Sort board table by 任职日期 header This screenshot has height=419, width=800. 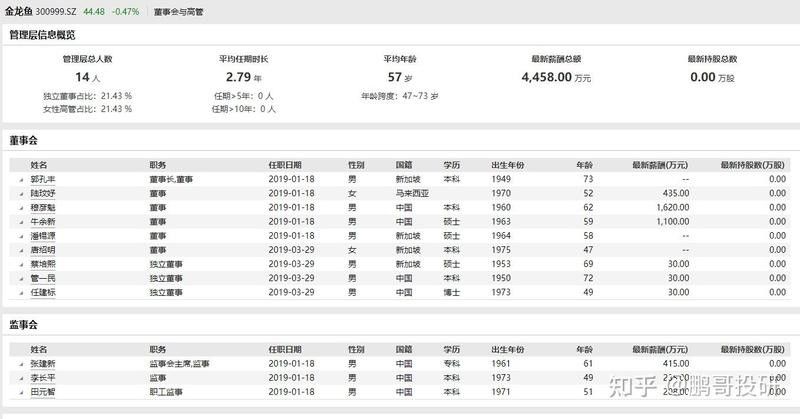[284, 164]
